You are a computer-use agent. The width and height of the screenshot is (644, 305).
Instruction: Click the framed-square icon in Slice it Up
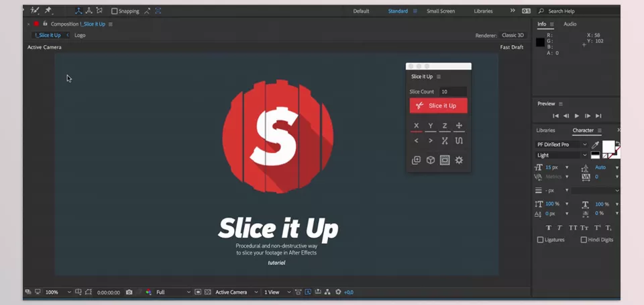tap(445, 161)
